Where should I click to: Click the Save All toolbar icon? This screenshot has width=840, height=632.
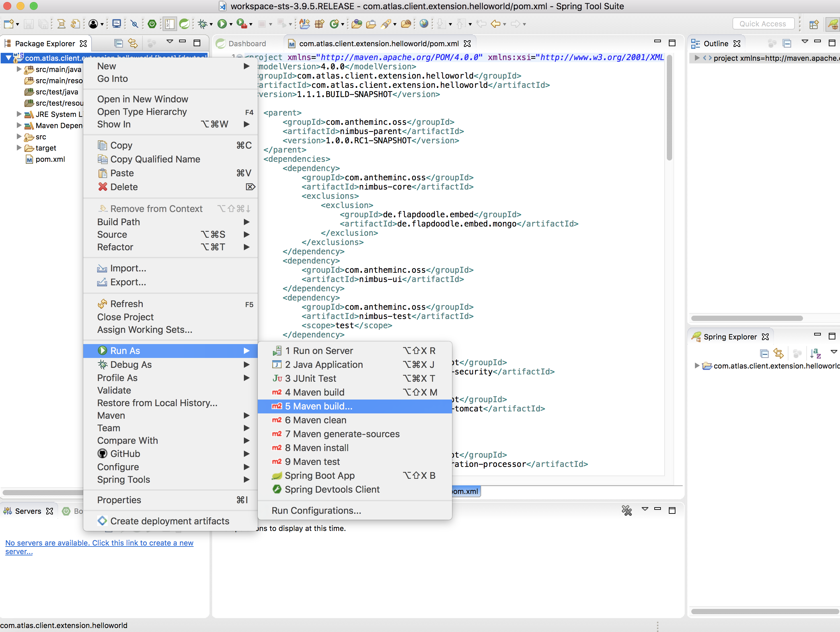coord(44,24)
